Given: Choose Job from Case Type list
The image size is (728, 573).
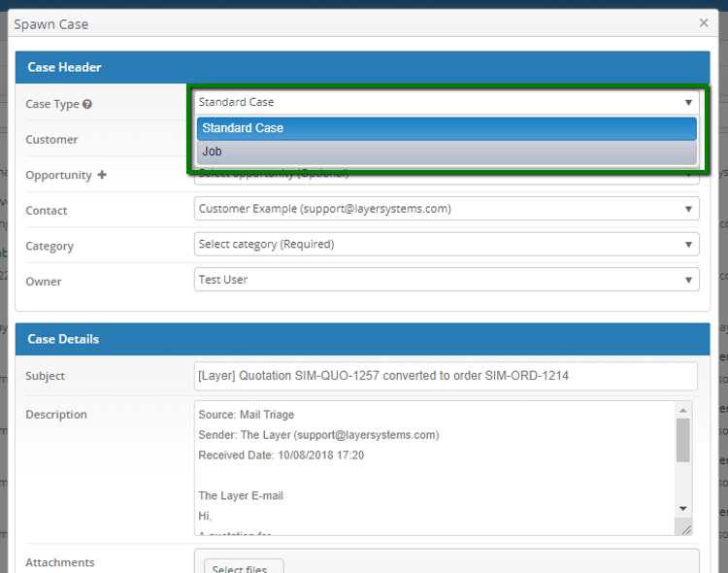Looking at the screenshot, I should (x=447, y=152).
